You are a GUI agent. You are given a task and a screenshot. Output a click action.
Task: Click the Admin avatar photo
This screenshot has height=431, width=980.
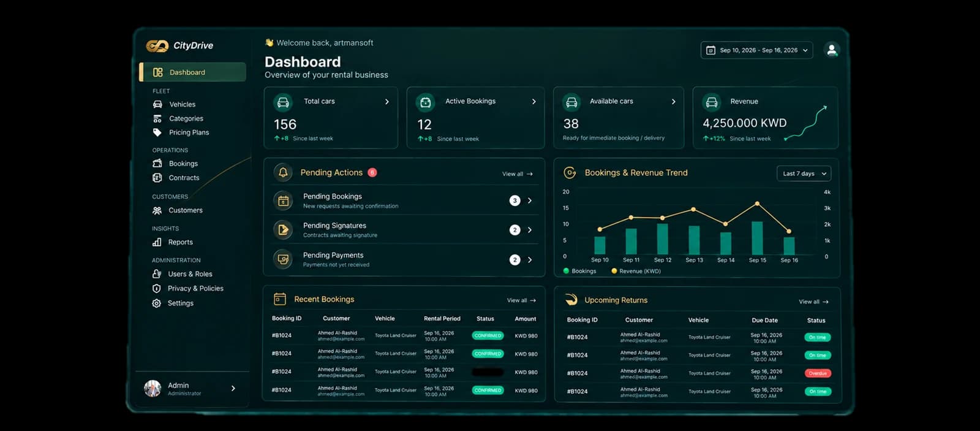(x=153, y=388)
